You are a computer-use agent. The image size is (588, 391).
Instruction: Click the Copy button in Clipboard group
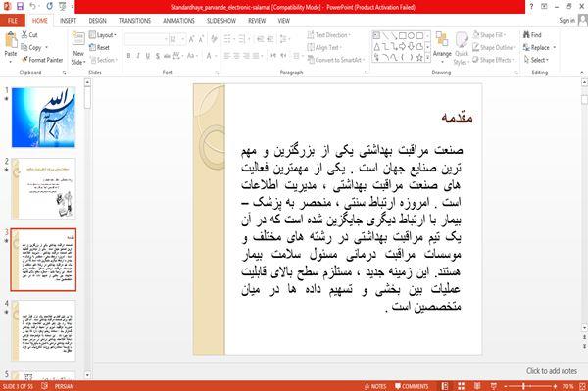point(31,48)
